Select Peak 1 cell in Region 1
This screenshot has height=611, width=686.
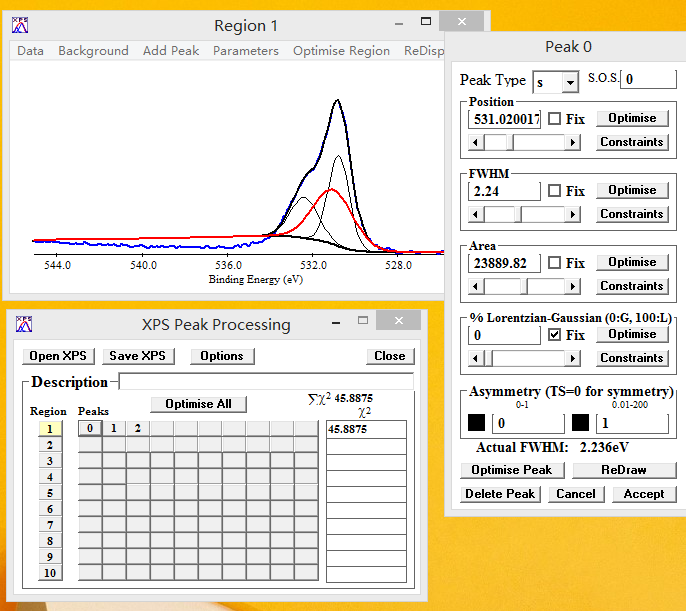(x=114, y=428)
